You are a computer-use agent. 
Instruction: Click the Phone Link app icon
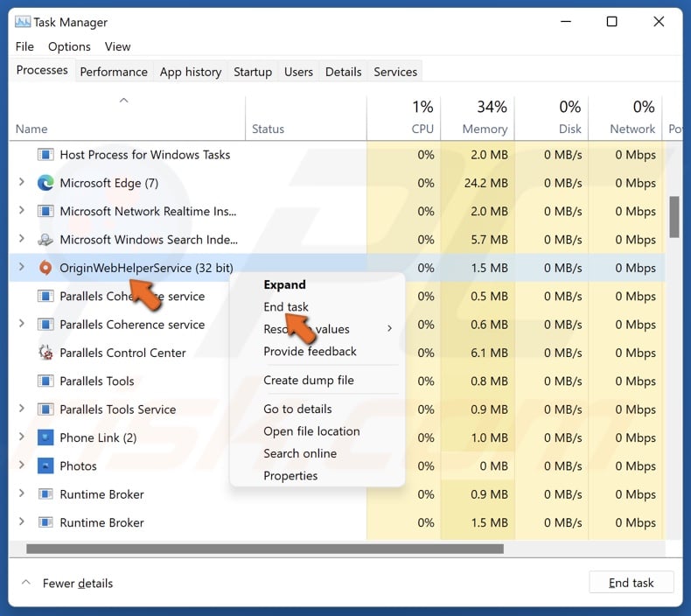[45, 437]
